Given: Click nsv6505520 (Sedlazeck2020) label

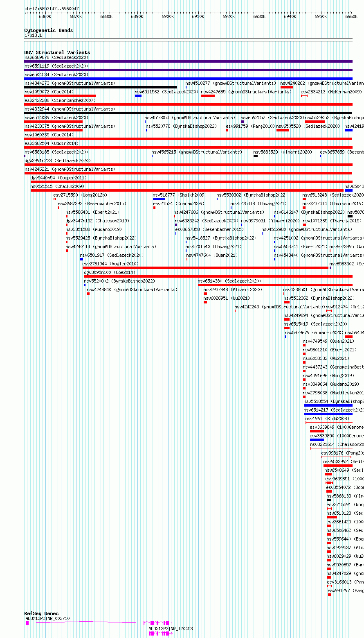Looking at the screenshot, I should click(308, 126).
